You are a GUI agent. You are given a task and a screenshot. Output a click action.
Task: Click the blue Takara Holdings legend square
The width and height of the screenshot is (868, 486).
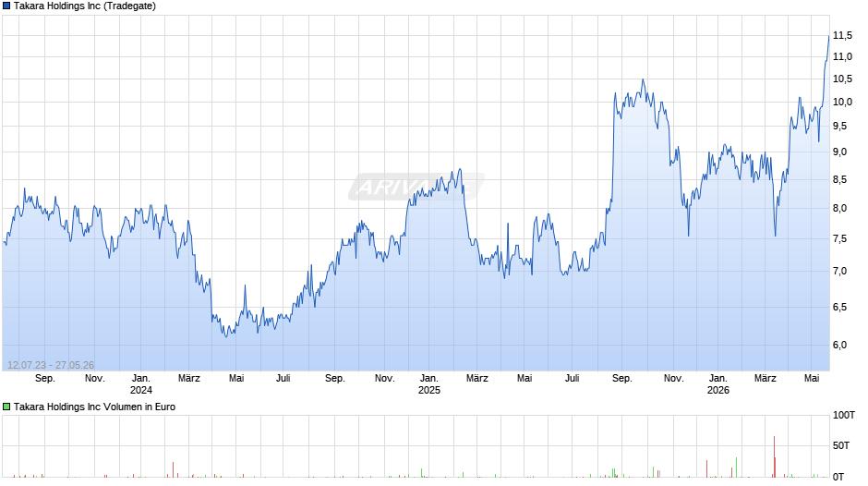6,6
